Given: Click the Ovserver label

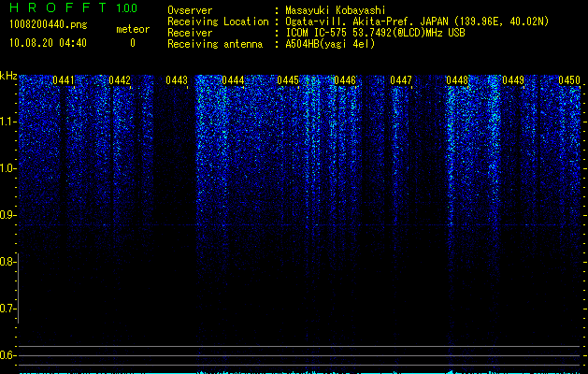Looking at the screenshot, I should click(x=190, y=10).
